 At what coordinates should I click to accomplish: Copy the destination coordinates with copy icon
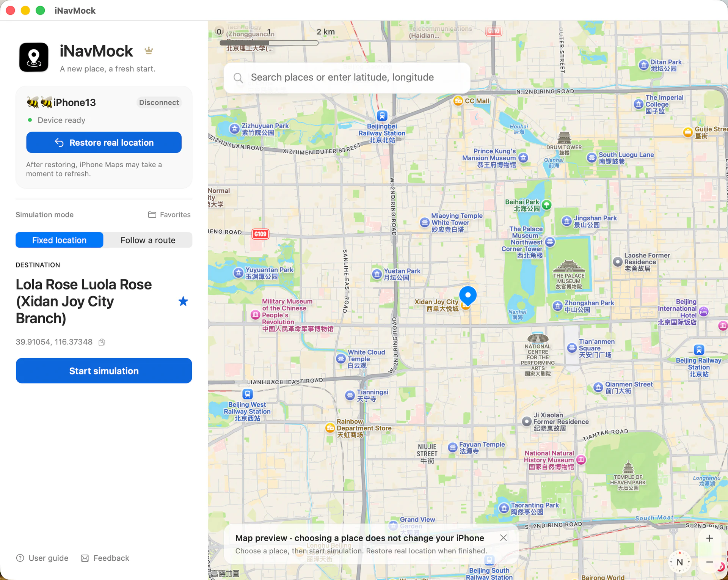(102, 342)
